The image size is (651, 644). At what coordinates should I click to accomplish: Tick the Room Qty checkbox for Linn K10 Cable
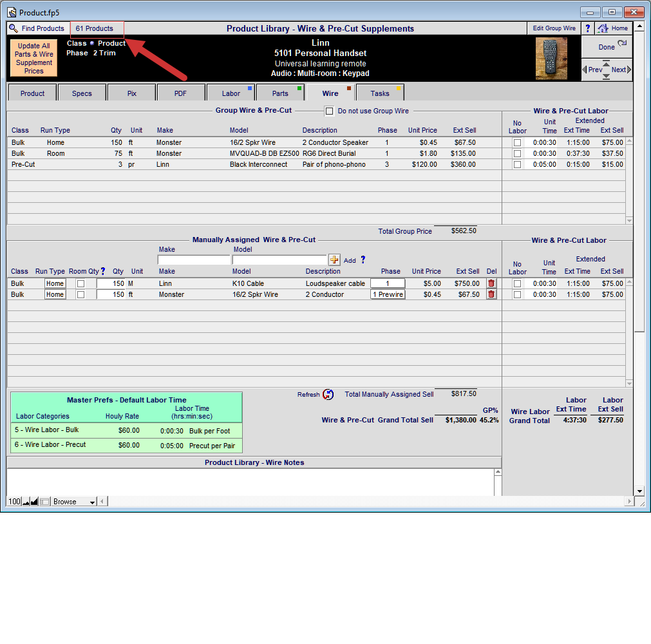(x=81, y=283)
